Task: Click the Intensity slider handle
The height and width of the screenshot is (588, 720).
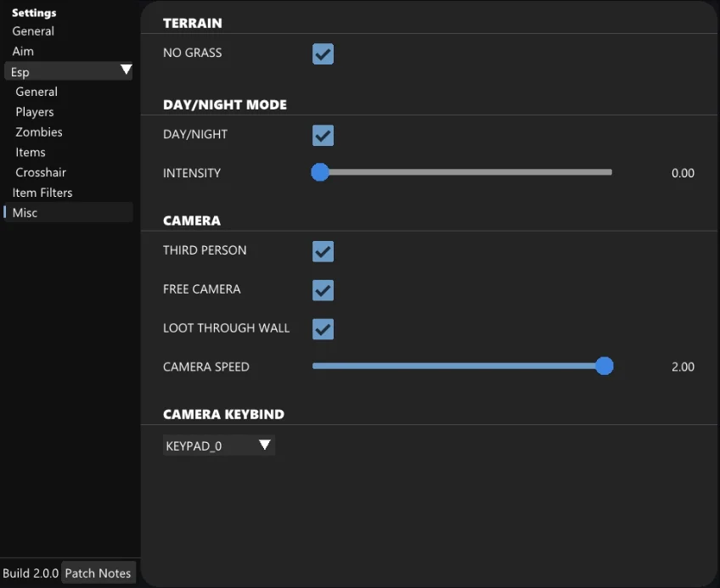Action: 320,172
